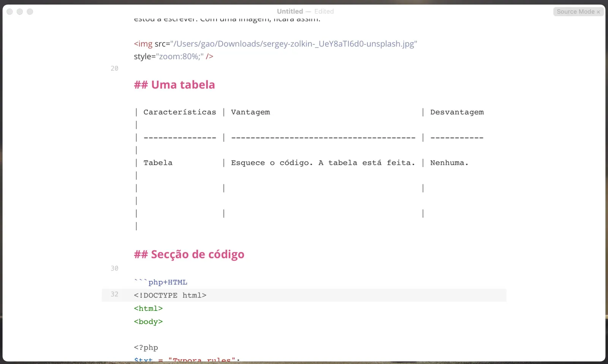Click the <body> tag line
The width and height of the screenshot is (608, 364).
(148, 321)
